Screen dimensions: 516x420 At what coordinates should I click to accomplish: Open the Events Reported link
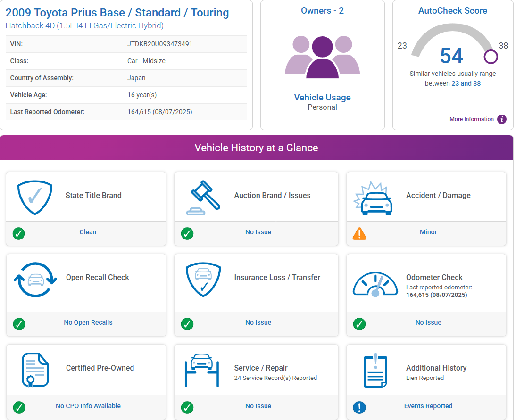(428, 406)
